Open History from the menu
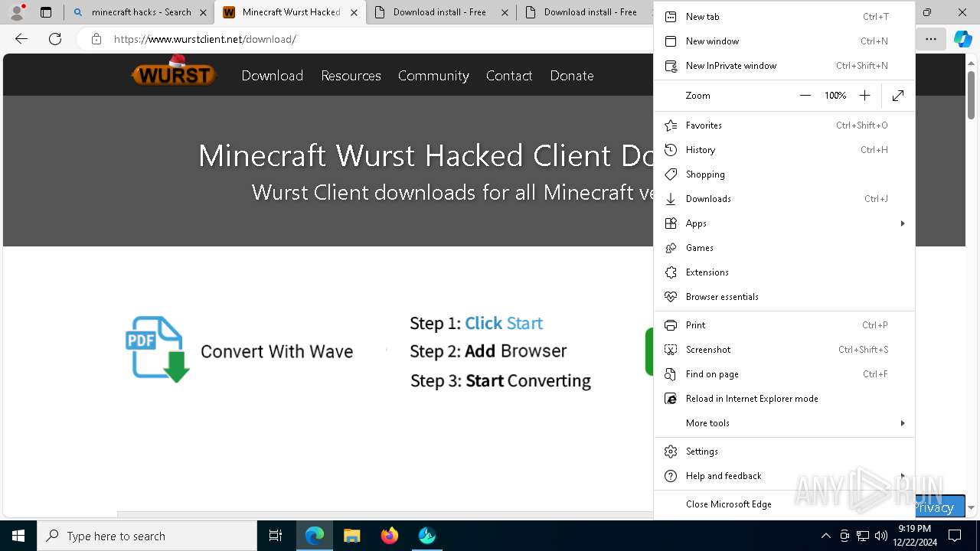 (784, 150)
